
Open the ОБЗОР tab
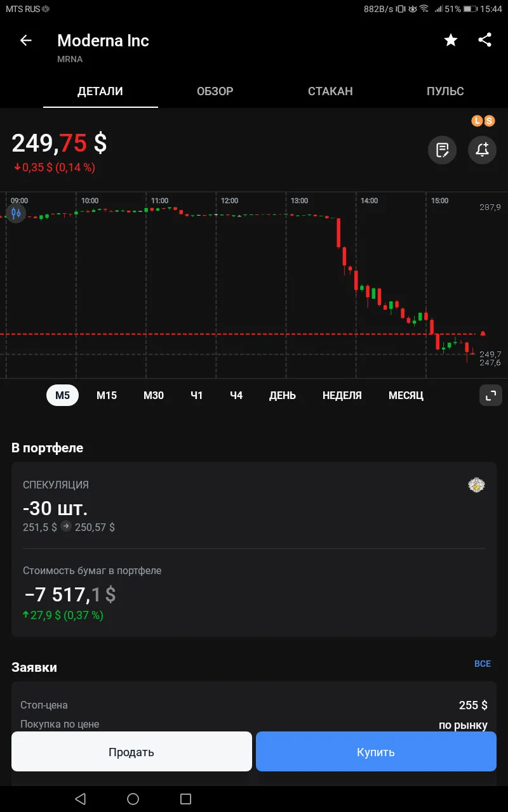215,91
